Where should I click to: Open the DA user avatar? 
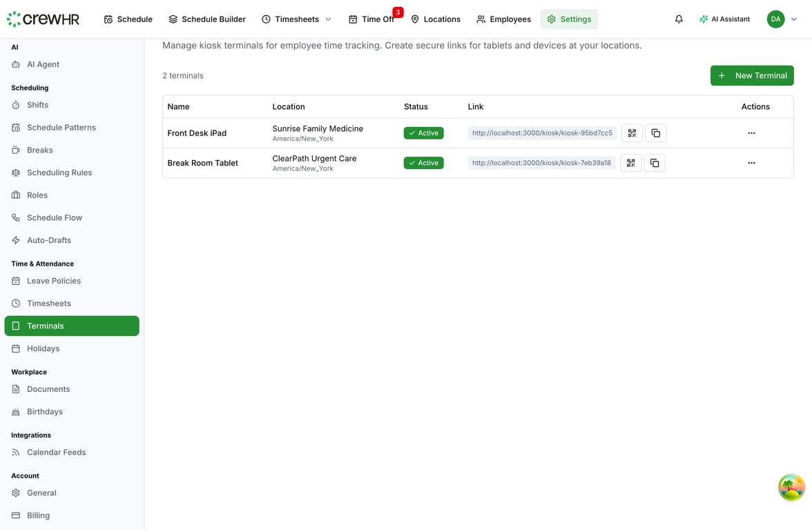click(775, 19)
